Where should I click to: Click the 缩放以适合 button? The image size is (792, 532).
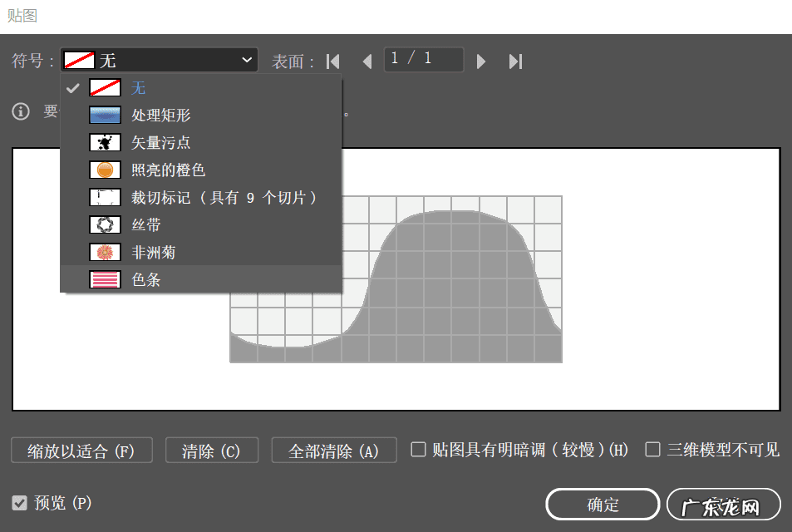[x=81, y=450]
